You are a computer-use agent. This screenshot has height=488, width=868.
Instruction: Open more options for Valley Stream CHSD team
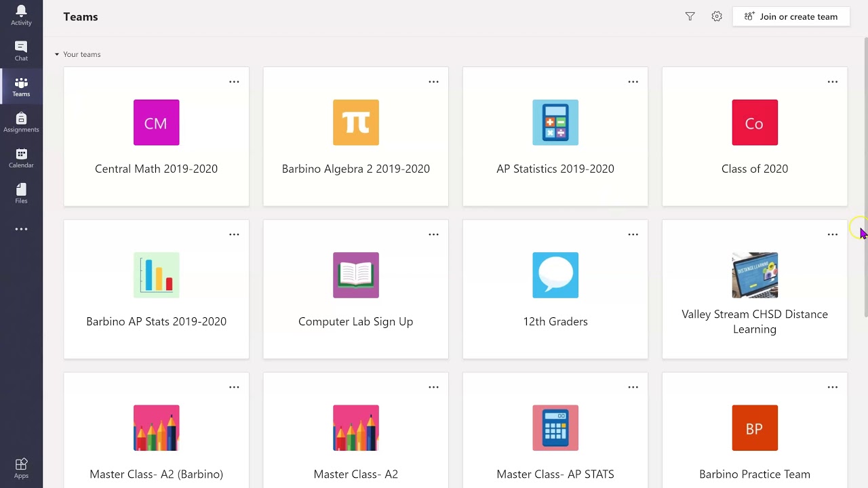(x=832, y=235)
